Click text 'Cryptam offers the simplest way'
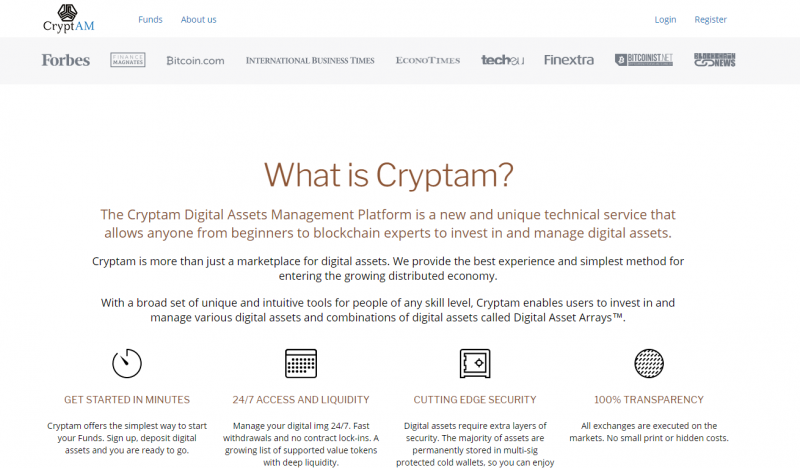 coord(127,438)
